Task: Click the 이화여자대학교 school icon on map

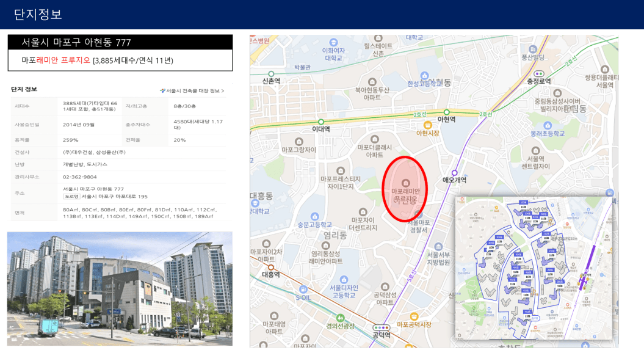Action: point(333,42)
